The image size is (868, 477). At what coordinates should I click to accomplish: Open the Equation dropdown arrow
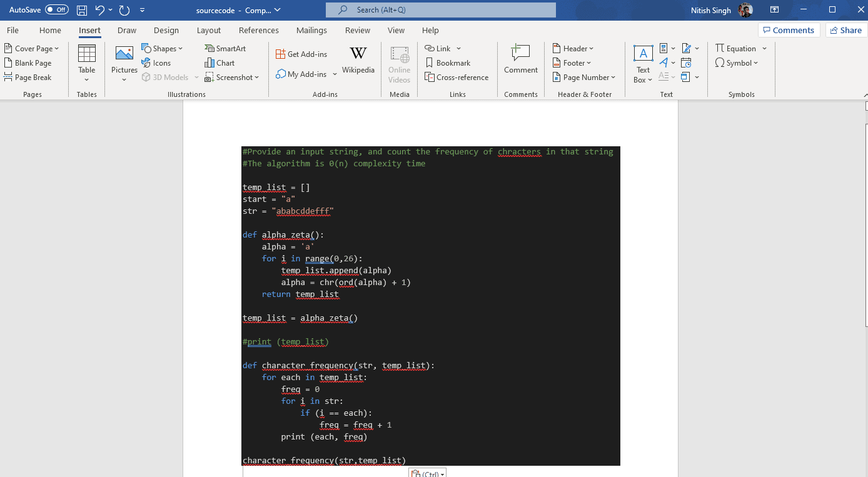point(764,48)
